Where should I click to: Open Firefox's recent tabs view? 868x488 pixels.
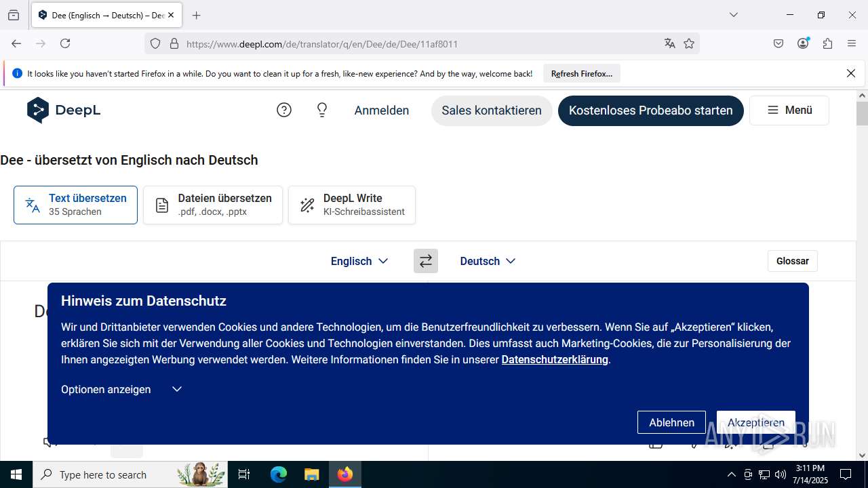tap(14, 15)
